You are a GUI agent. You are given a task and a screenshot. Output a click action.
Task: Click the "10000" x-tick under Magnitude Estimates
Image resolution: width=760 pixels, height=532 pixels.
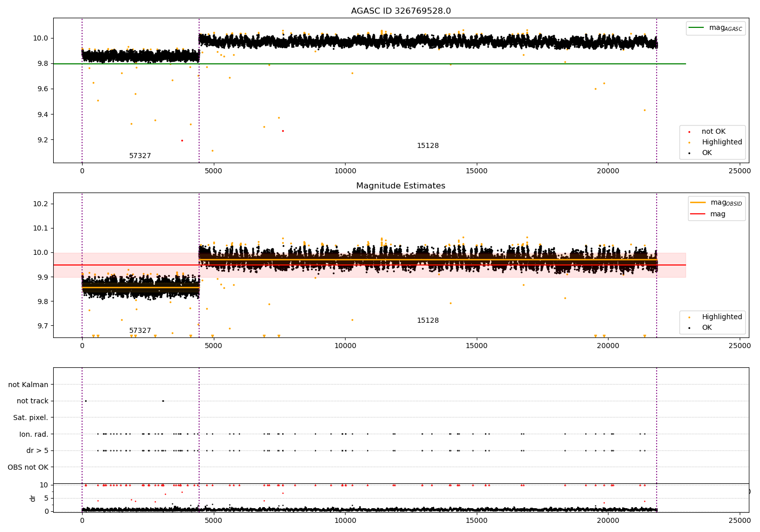click(x=345, y=346)
